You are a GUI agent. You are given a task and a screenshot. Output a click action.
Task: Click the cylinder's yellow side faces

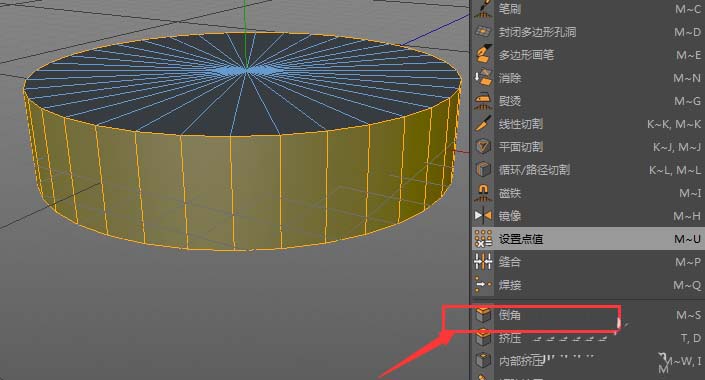tap(243, 189)
